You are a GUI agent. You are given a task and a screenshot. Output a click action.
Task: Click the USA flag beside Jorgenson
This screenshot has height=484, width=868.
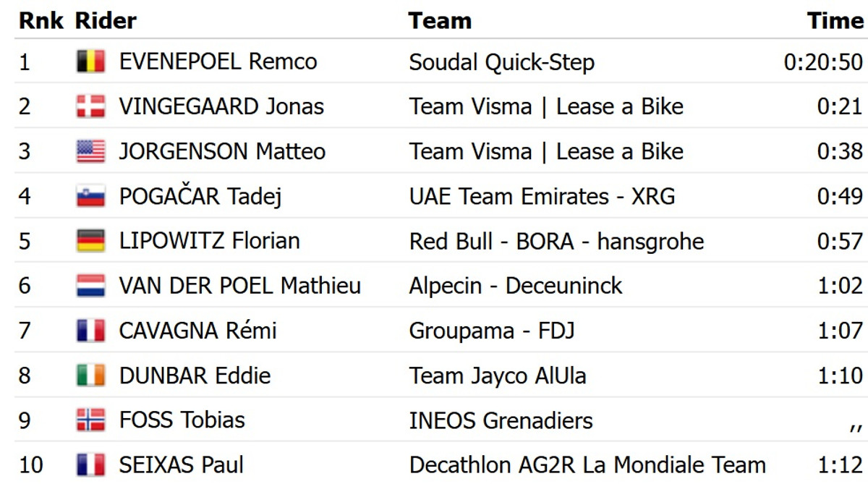90,151
